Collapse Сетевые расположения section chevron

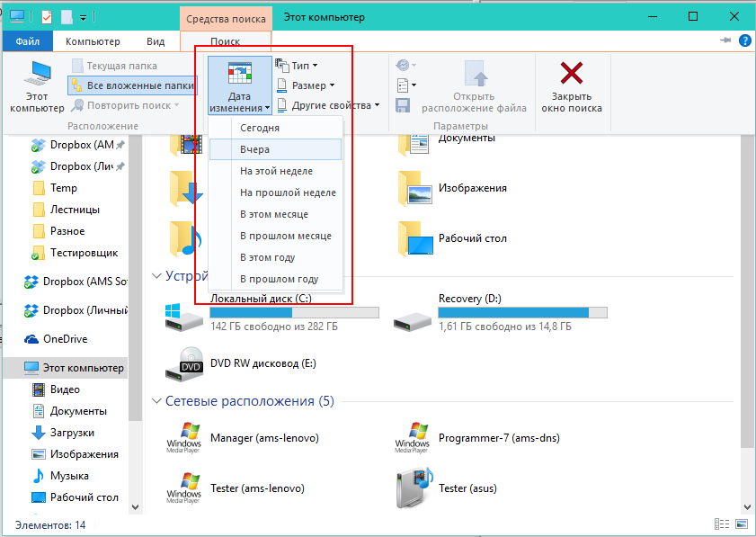(156, 401)
